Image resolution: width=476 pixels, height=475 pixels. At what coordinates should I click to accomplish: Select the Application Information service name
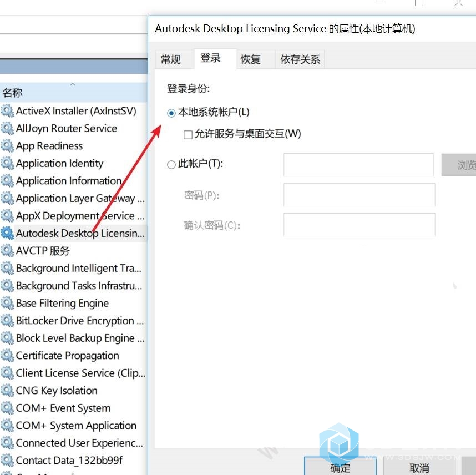pyautogui.click(x=69, y=181)
